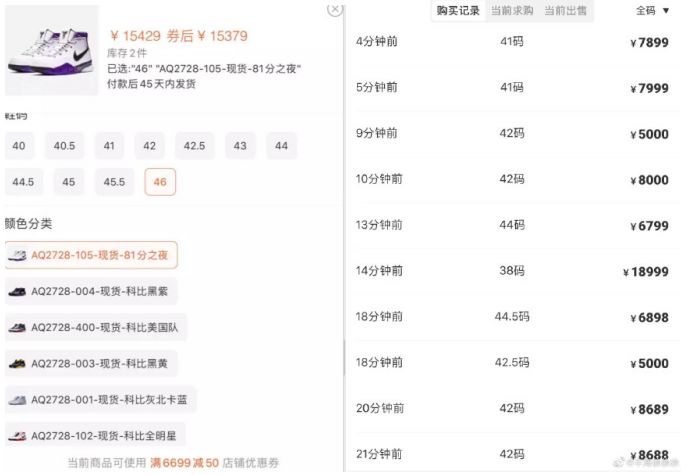Choose shoe size 45.5
Image resolution: width=692 pixels, height=475 pixels.
click(114, 182)
